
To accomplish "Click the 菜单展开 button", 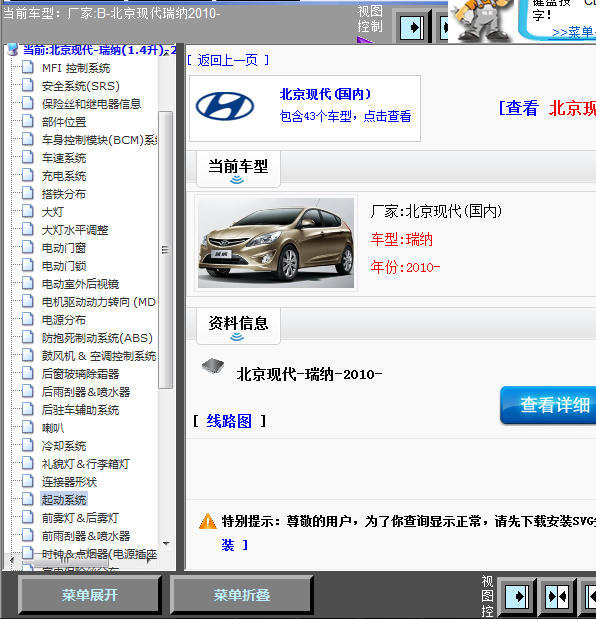I will point(90,595).
